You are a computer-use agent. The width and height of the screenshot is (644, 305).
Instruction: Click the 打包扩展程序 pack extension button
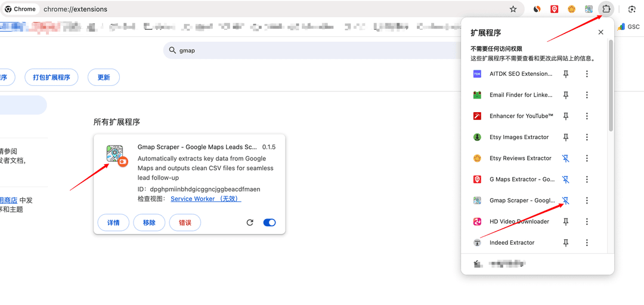(x=51, y=77)
